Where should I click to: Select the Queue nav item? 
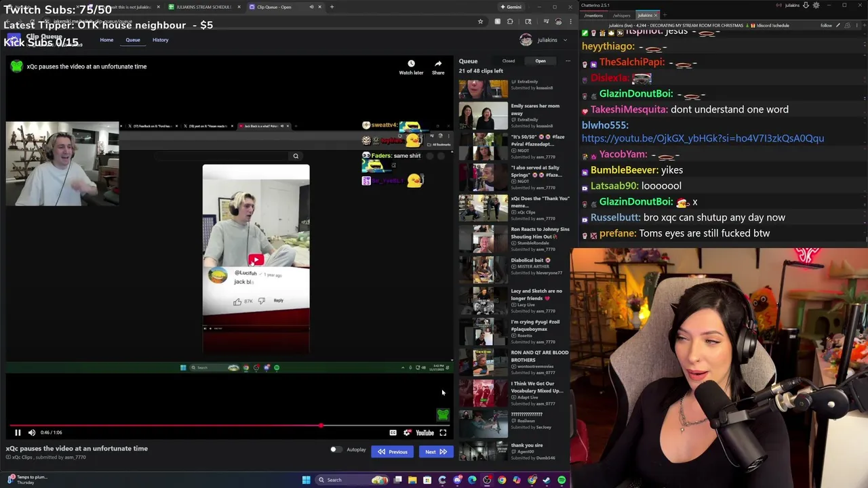(132, 40)
